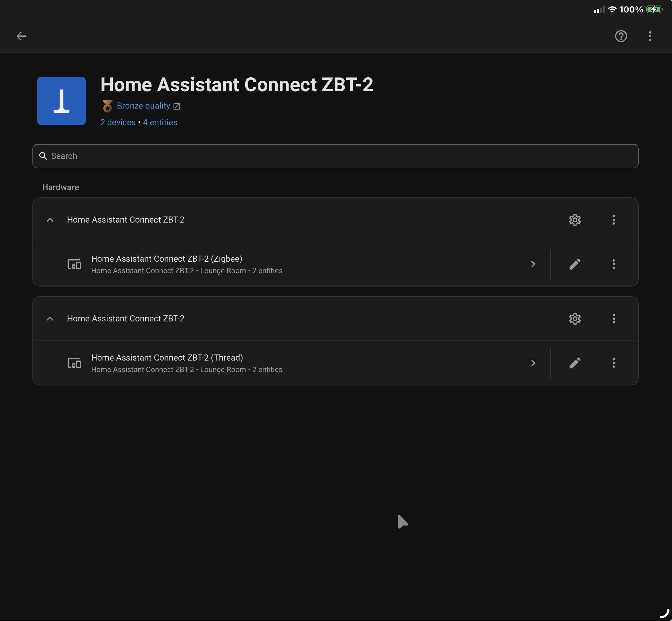
Task: Click the right chevron on the Zigbee row
Action: pyautogui.click(x=533, y=264)
